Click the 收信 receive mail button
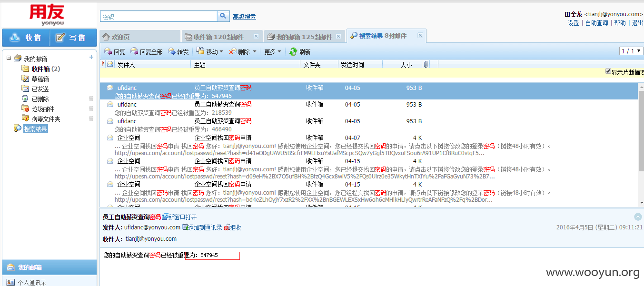 click(25, 38)
